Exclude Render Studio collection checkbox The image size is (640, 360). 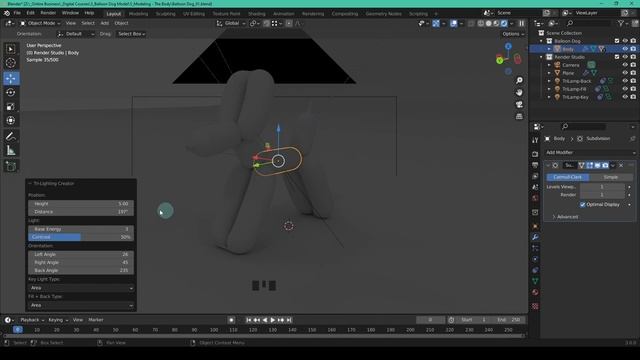click(x=617, y=57)
